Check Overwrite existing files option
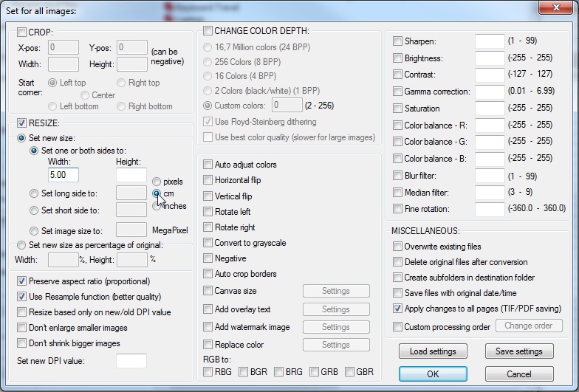This screenshot has height=392, width=579. [x=398, y=247]
